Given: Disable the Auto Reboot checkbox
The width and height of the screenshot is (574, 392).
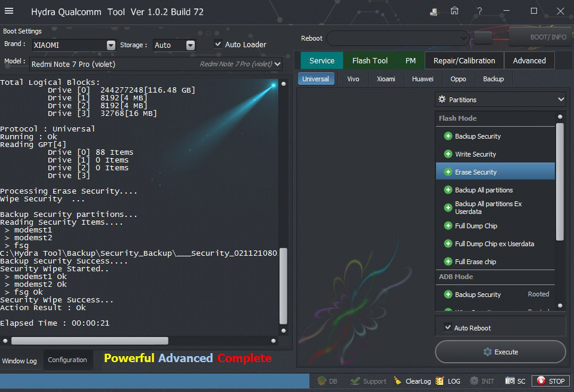Looking at the screenshot, I should coord(448,327).
